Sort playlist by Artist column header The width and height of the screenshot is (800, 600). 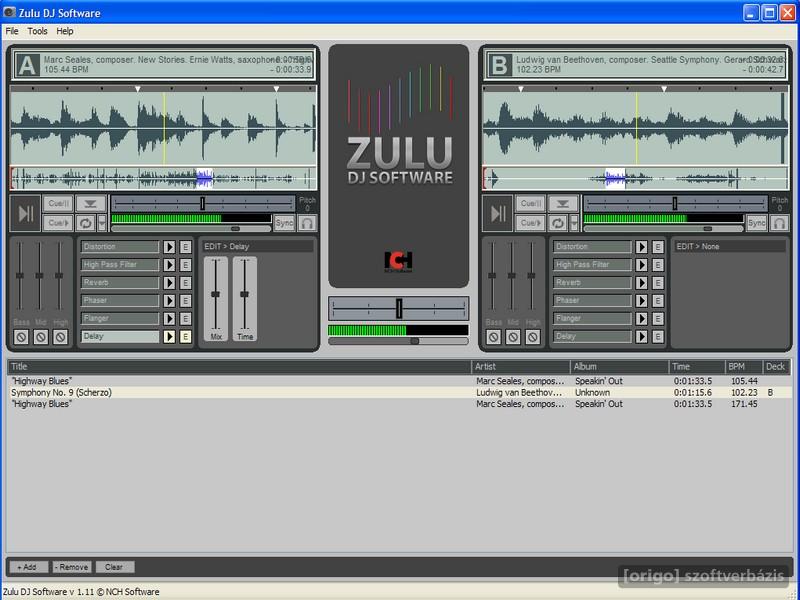click(521, 366)
